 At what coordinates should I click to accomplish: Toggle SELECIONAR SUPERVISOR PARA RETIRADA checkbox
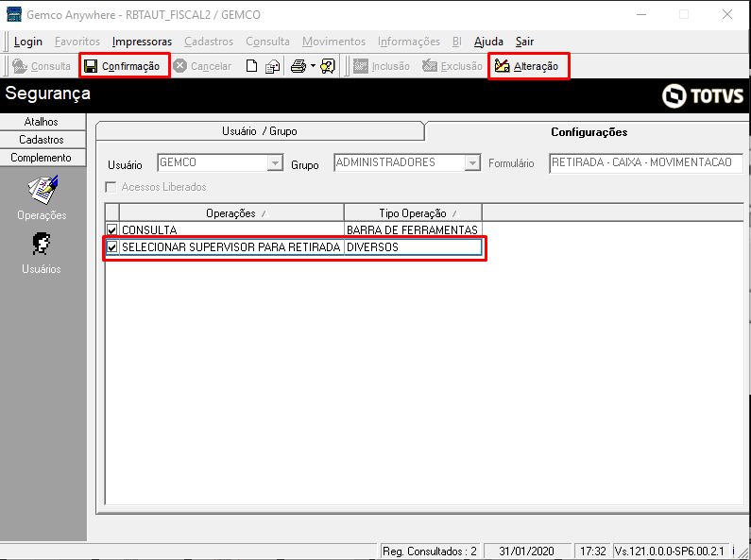tap(112, 247)
